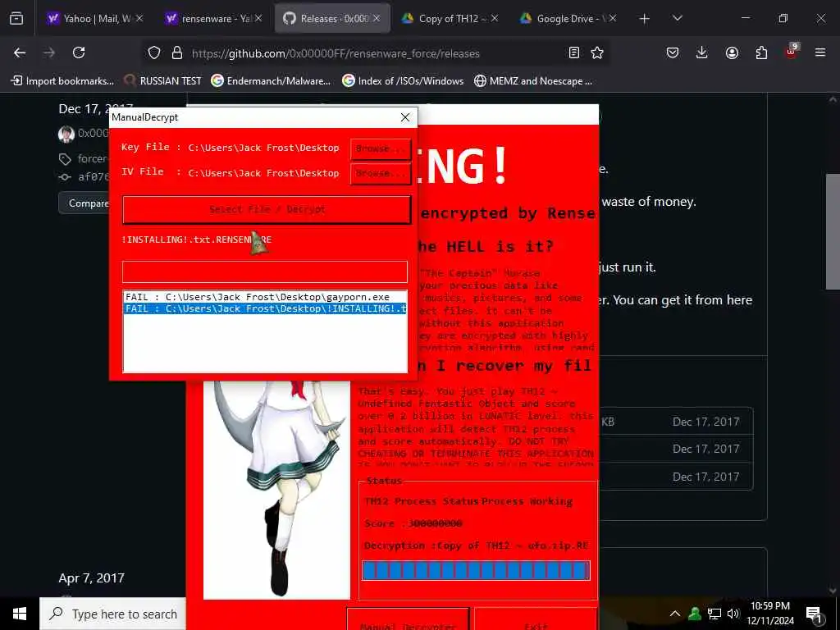The height and width of the screenshot is (630, 840).
Task: Show hidden system tray icons
Action: click(x=675, y=614)
